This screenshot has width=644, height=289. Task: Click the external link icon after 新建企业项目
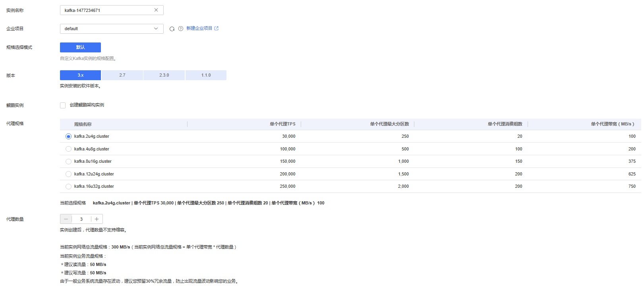[x=217, y=29]
